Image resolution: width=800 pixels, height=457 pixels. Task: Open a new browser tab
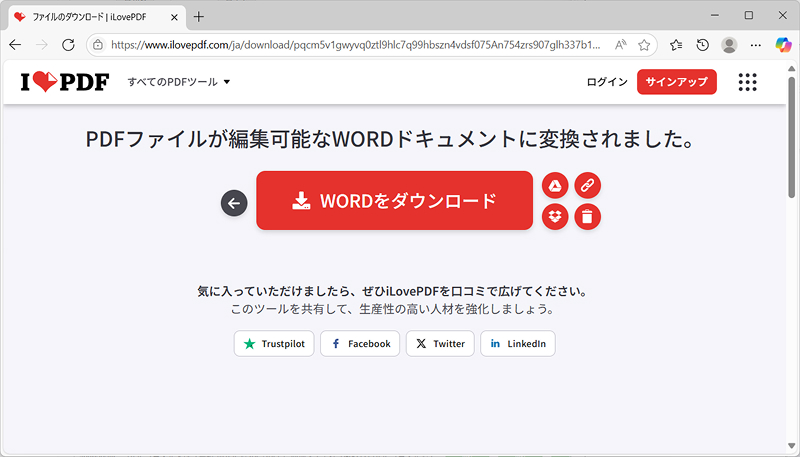pyautogui.click(x=199, y=17)
